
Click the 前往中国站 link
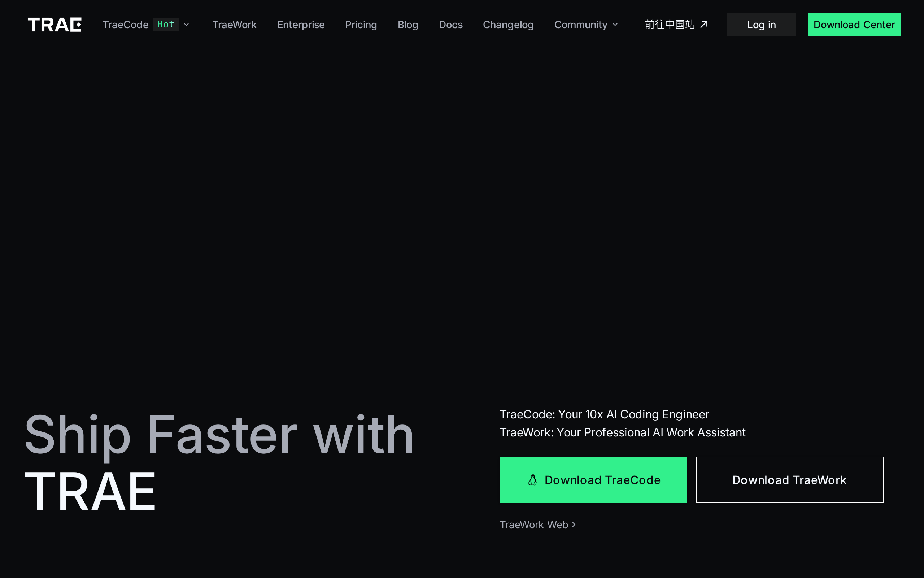(x=670, y=25)
